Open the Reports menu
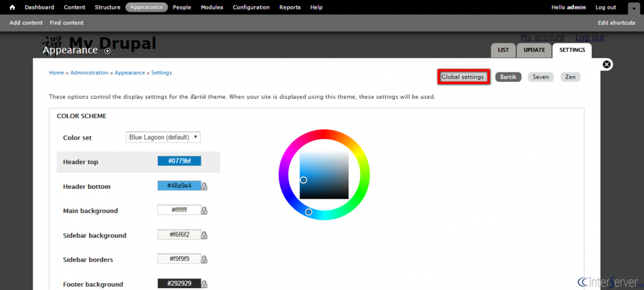 click(x=290, y=8)
